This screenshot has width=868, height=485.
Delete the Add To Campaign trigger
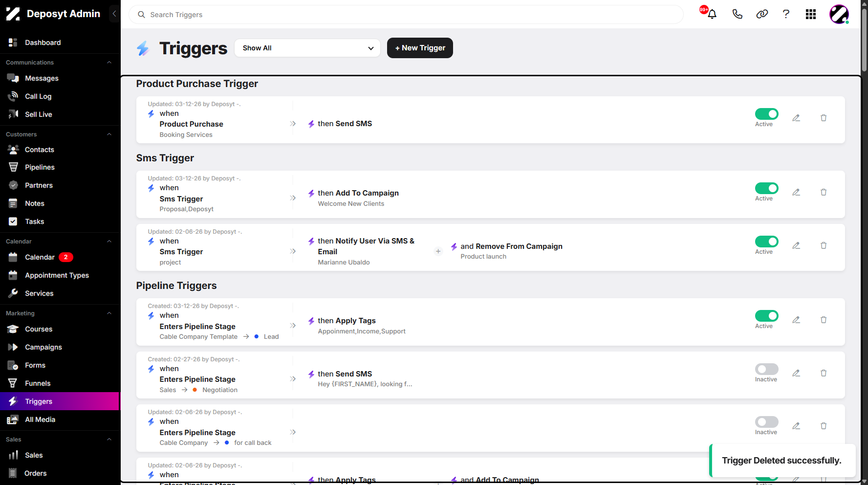(824, 192)
